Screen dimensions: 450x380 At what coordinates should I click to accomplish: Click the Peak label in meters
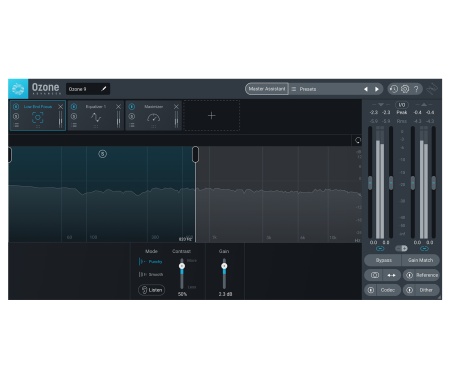pos(402,113)
